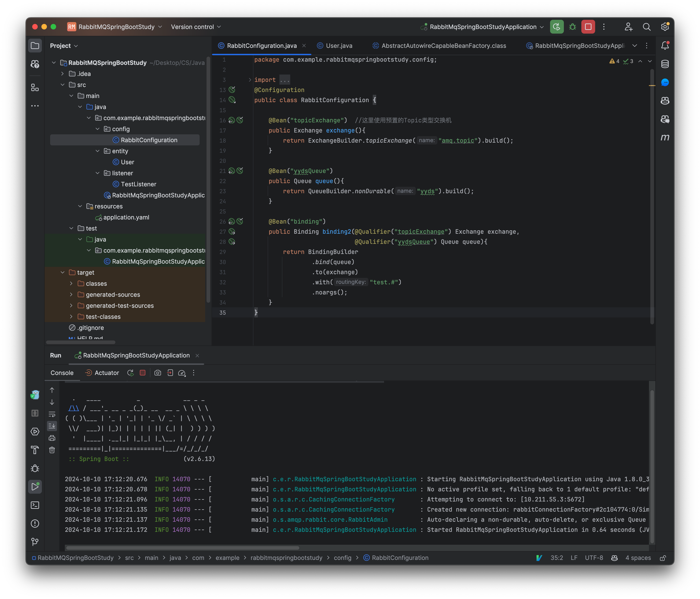The width and height of the screenshot is (700, 599).
Task: Open the Maven tool window on the right
Action: click(x=665, y=138)
